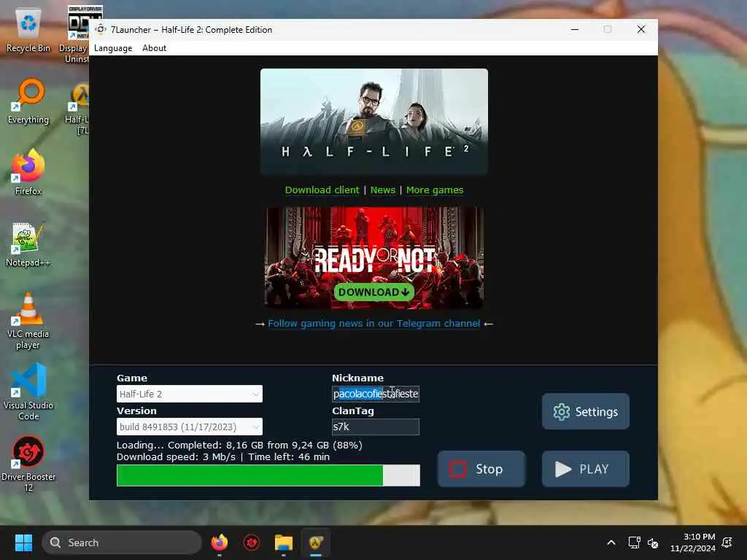Click the Download client link
Screen dimensions: 747x560
(x=322, y=190)
